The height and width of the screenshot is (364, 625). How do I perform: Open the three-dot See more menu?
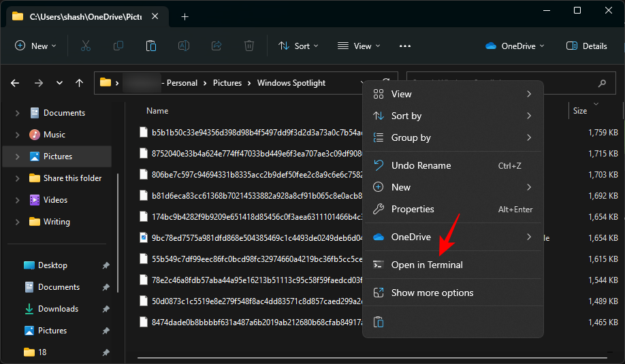pyautogui.click(x=405, y=46)
